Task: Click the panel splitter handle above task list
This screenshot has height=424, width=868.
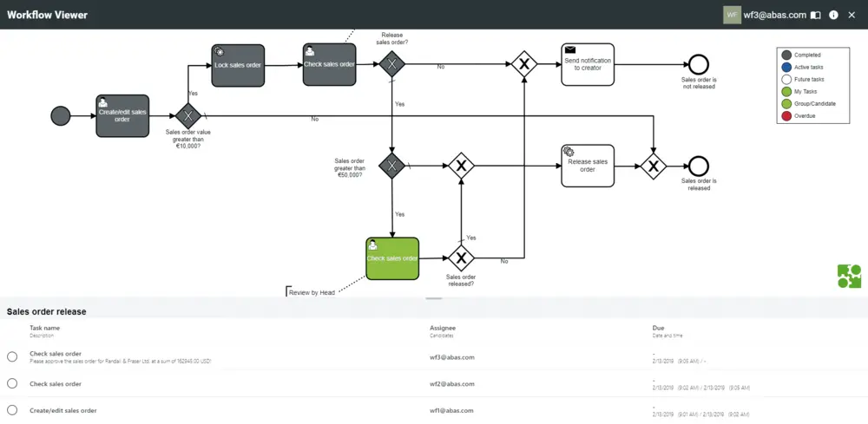Action: click(x=434, y=298)
